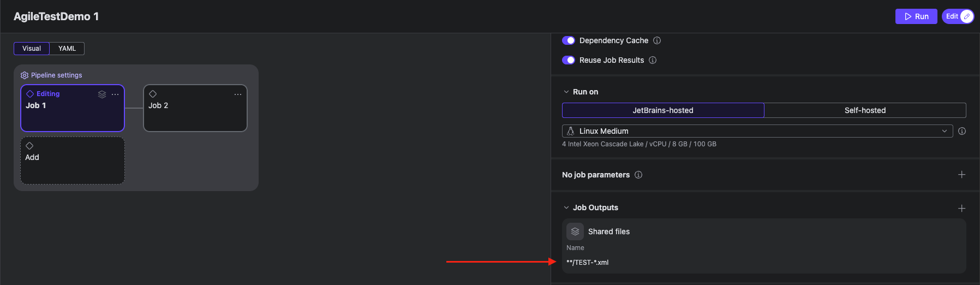Collapse the Job Outputs section

566,207
